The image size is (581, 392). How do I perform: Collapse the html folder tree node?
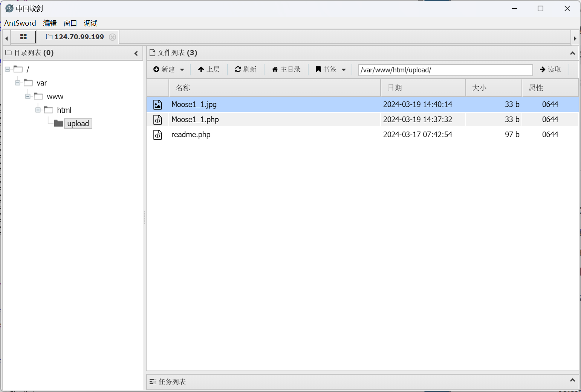38,110
